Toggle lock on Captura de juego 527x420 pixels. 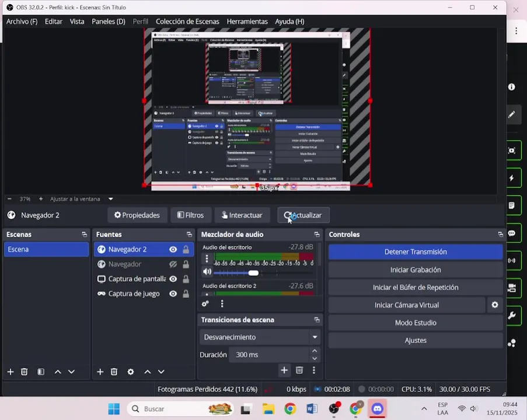pos(186,293)
